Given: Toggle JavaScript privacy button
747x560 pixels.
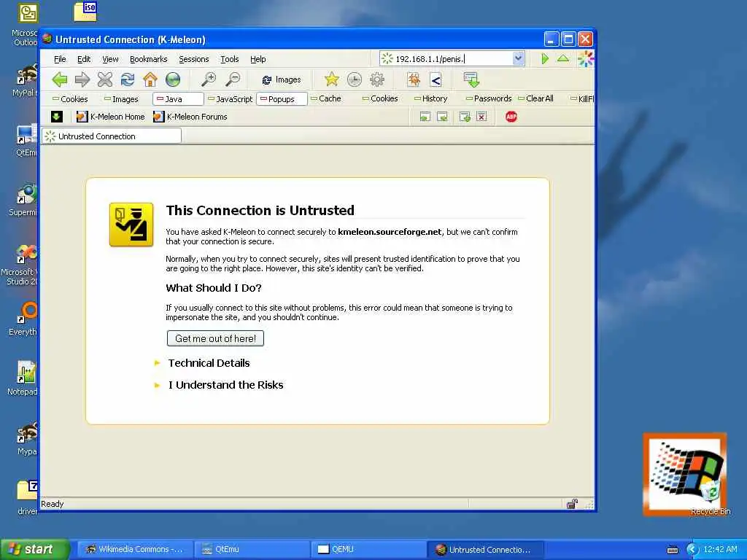Looking at the screenshot, I should click(230, 99).
